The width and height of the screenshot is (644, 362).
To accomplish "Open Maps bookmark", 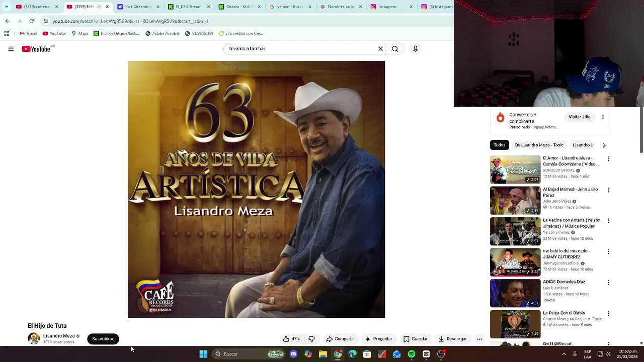I will point(79,34).
